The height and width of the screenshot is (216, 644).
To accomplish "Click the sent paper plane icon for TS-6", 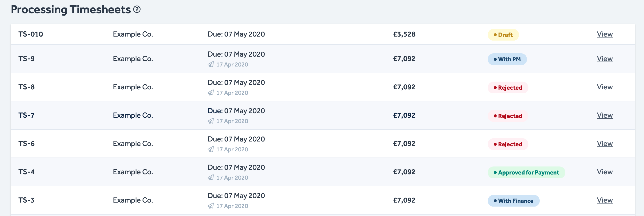I will pyautogui.click(x=211, y=149).
